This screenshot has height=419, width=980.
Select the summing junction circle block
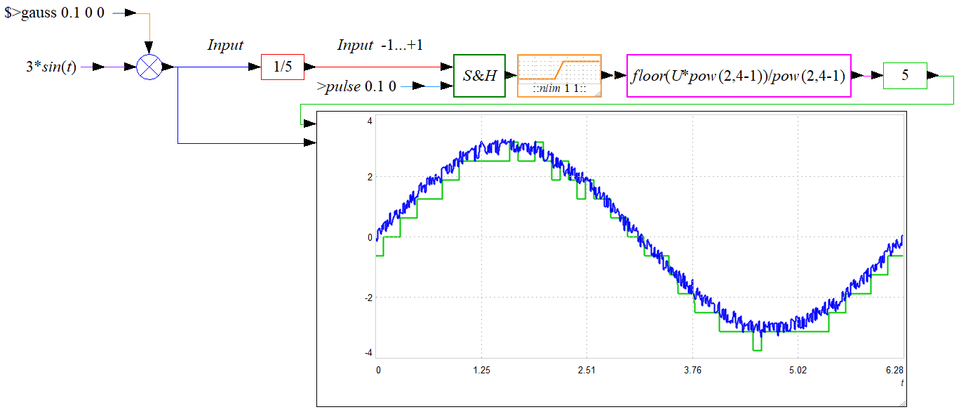(x=148, y=67)
